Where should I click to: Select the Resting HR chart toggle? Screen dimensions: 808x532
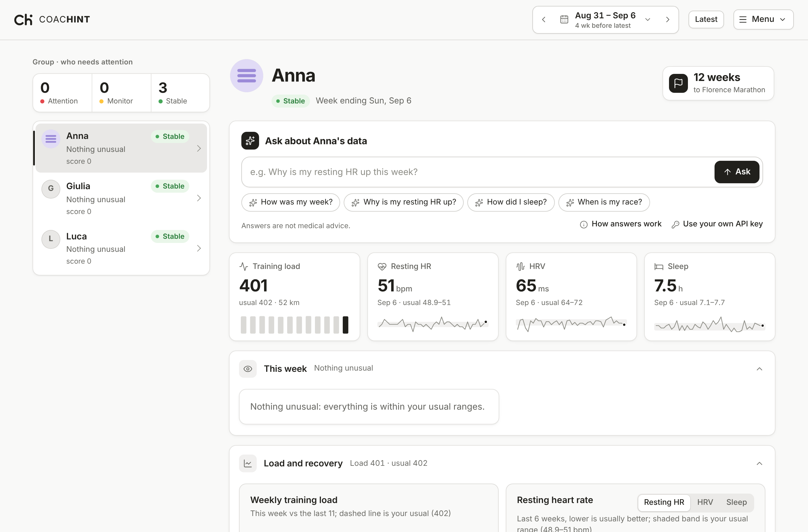tap(664, 502)
